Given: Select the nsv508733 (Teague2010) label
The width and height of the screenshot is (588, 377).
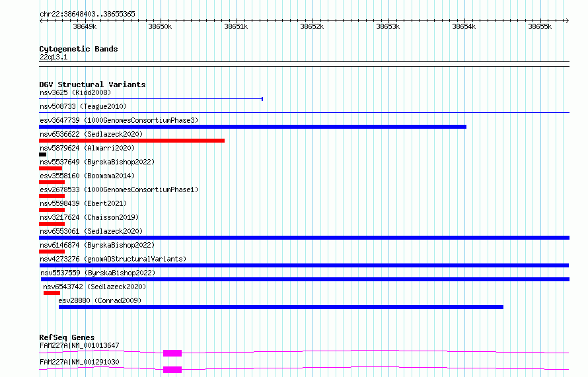Looking at the screenshot, I should tap(83, 106).
